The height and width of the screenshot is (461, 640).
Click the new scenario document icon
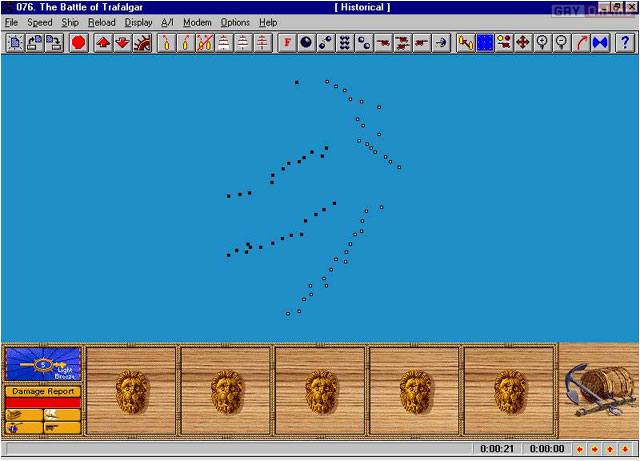pyautogui.click(x=15, y=42)
